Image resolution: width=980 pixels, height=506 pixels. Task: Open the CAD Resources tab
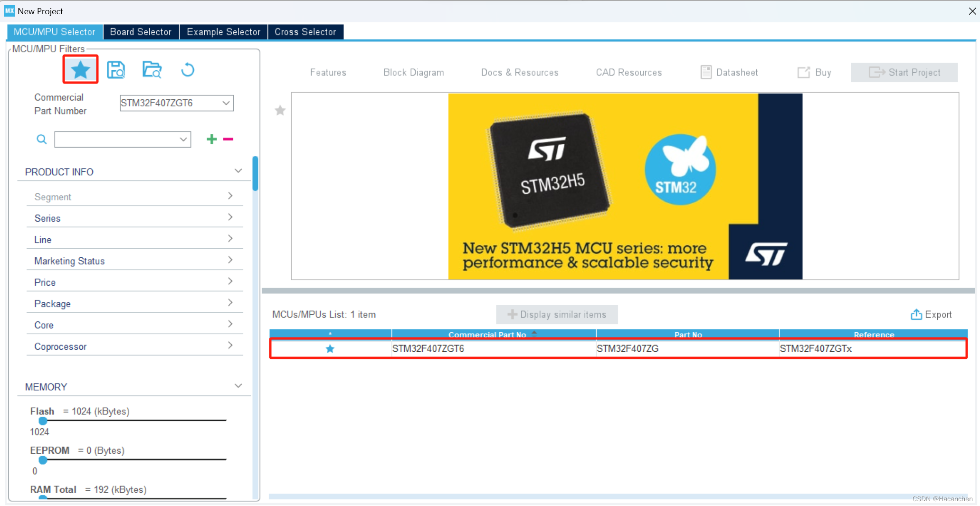point(629,72)
